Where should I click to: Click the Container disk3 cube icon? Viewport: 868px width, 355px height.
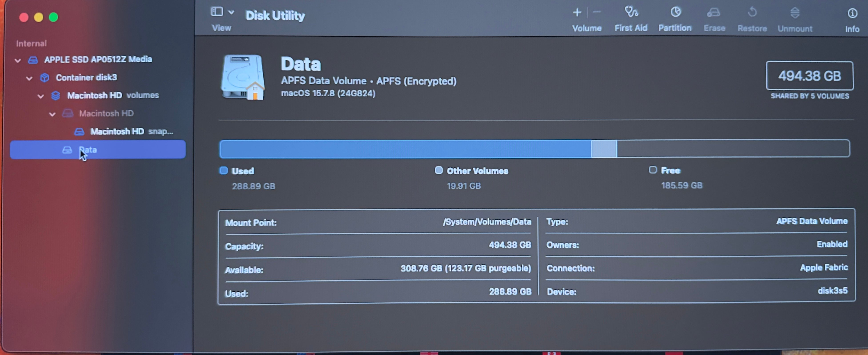tap(44, 78)
